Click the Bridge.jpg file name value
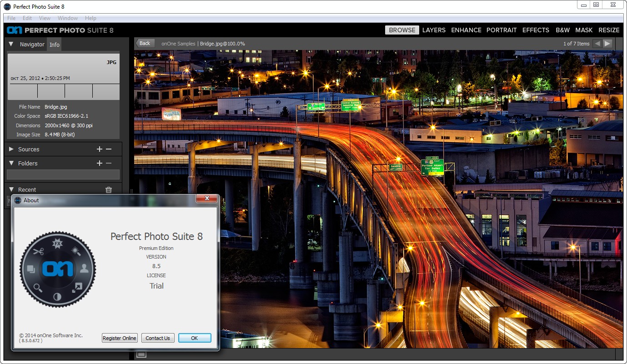 point(56,107)
